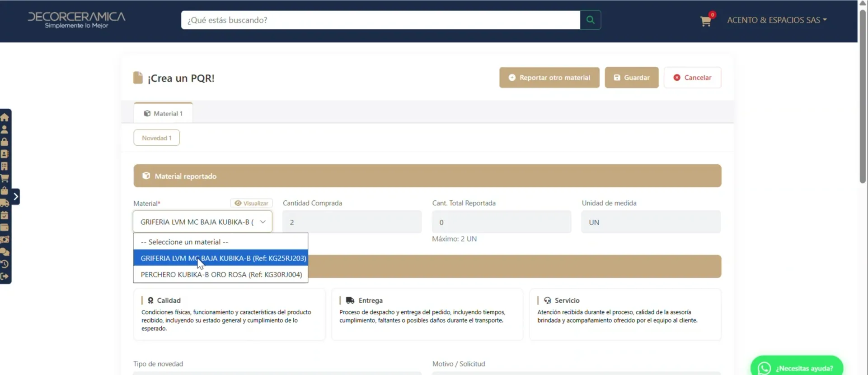Toggle the Visualizar eye button

point(251,203)
